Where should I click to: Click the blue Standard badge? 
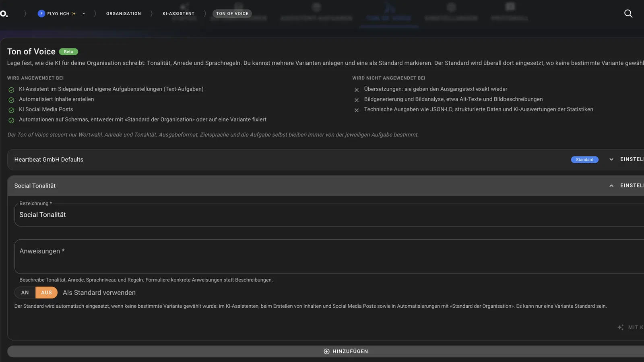pyautogui.click(x=584, y=160)
